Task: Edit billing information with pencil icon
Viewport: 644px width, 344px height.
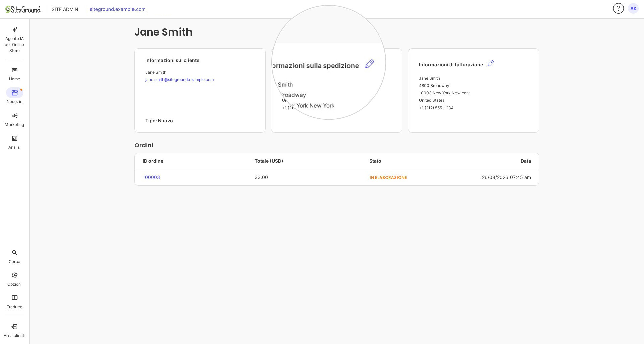Action: click(490, 63)
